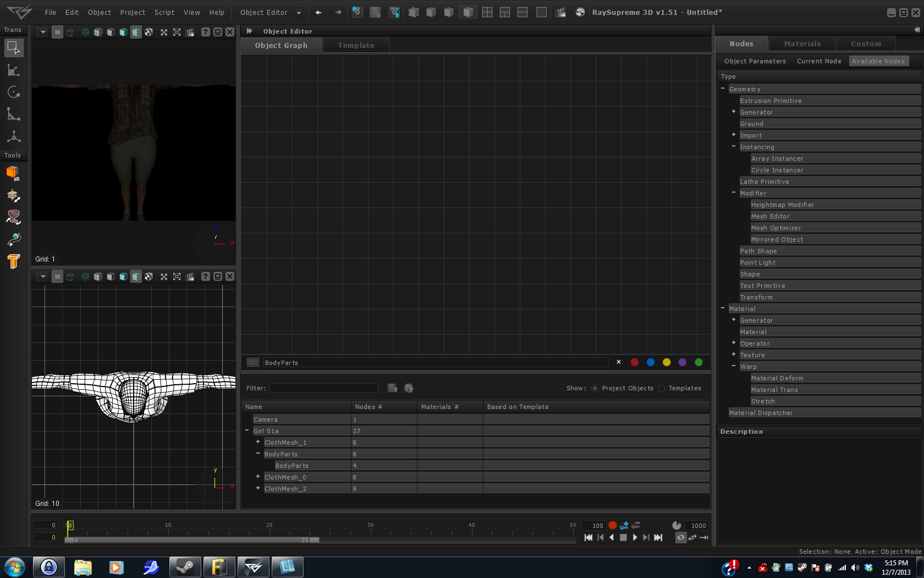
Task: Jump to the first frame
Action: point(588,537)
